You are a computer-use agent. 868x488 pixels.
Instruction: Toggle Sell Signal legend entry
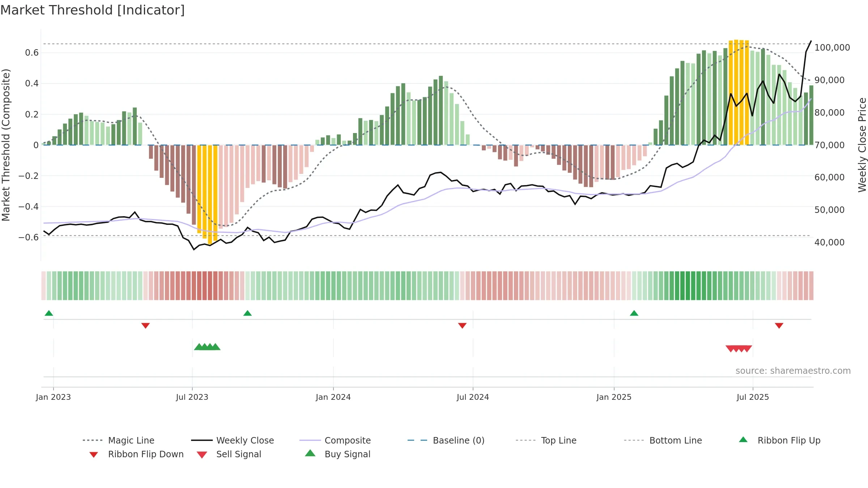click(x=229, y=454)
